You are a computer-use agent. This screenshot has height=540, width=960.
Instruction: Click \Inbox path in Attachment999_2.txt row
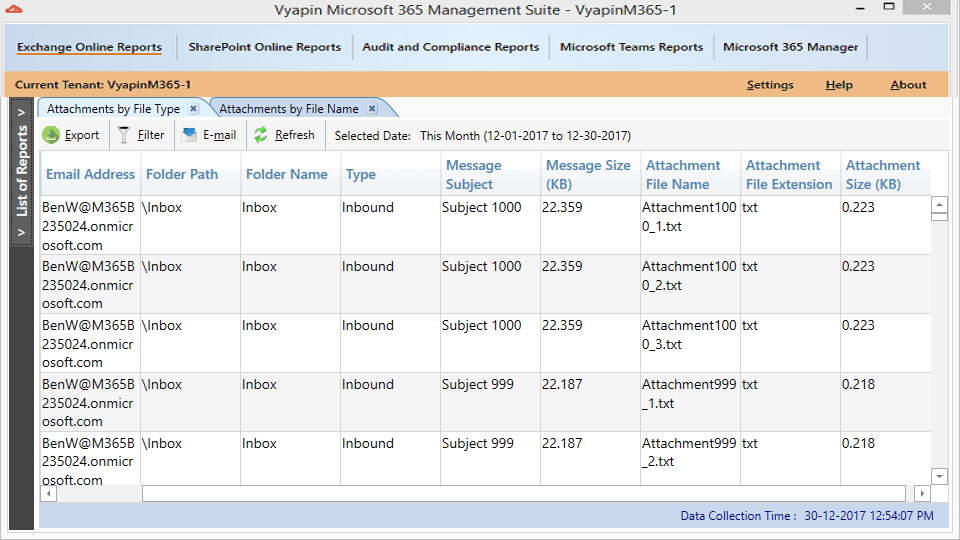(x=162, y=443)
